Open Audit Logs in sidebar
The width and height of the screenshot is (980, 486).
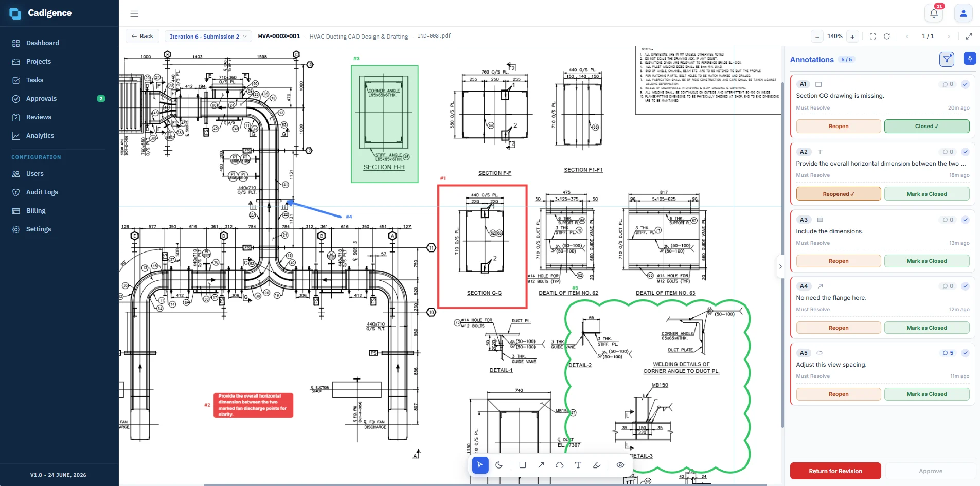point(59,192)
